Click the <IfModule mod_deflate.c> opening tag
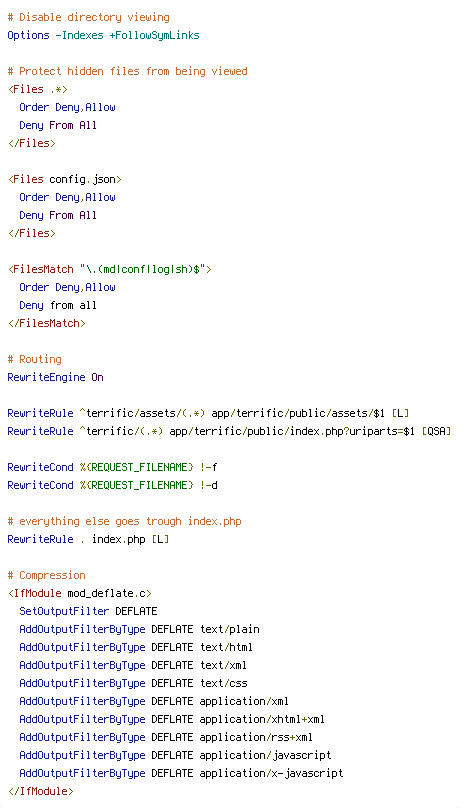Viewport: 460px width, 808px height. pyautogui.click(x=79, y=593)
